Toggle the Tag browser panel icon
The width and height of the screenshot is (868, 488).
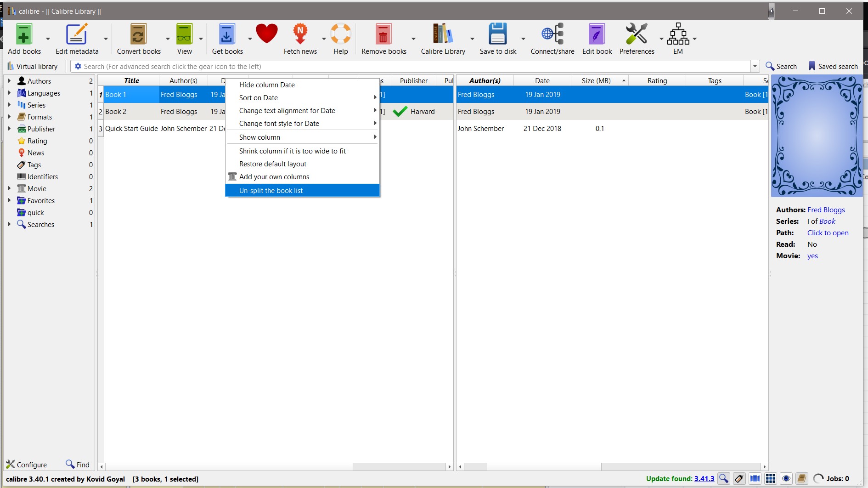(x=739, y=478)
